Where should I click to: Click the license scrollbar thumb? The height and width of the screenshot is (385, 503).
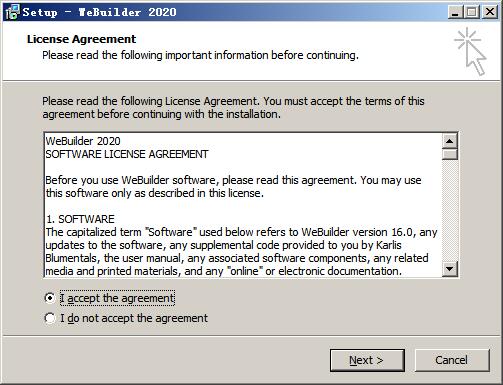tap(450, 155)
